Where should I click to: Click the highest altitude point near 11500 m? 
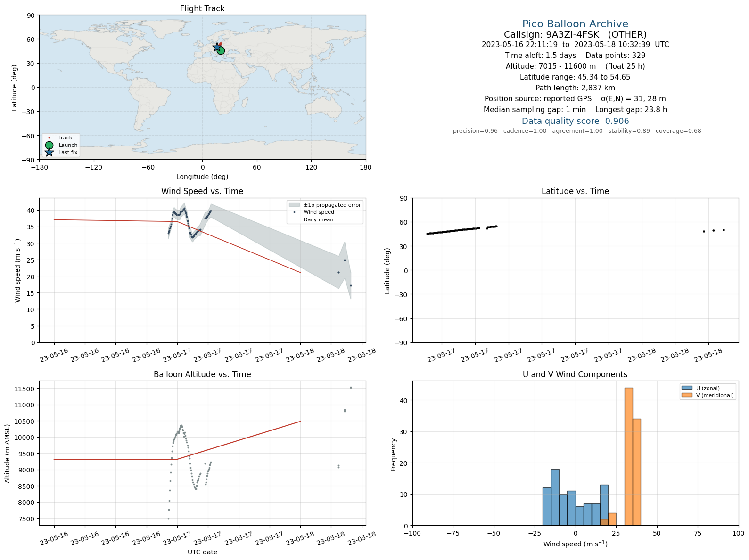tap(351, 388)
